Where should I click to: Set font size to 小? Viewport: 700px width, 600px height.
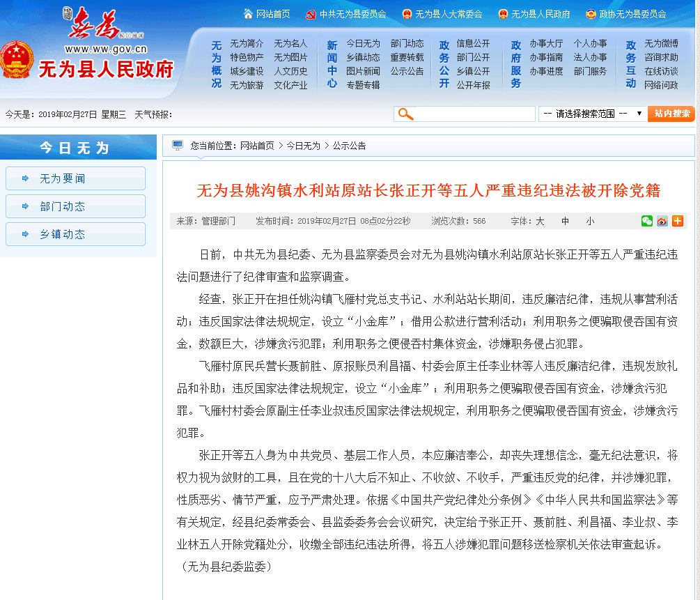click(590, 221)
